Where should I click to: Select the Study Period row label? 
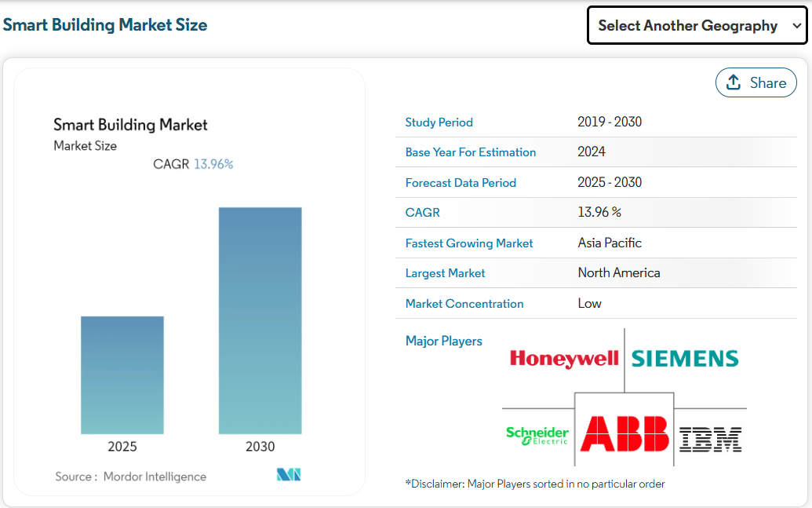click(439, 122)
